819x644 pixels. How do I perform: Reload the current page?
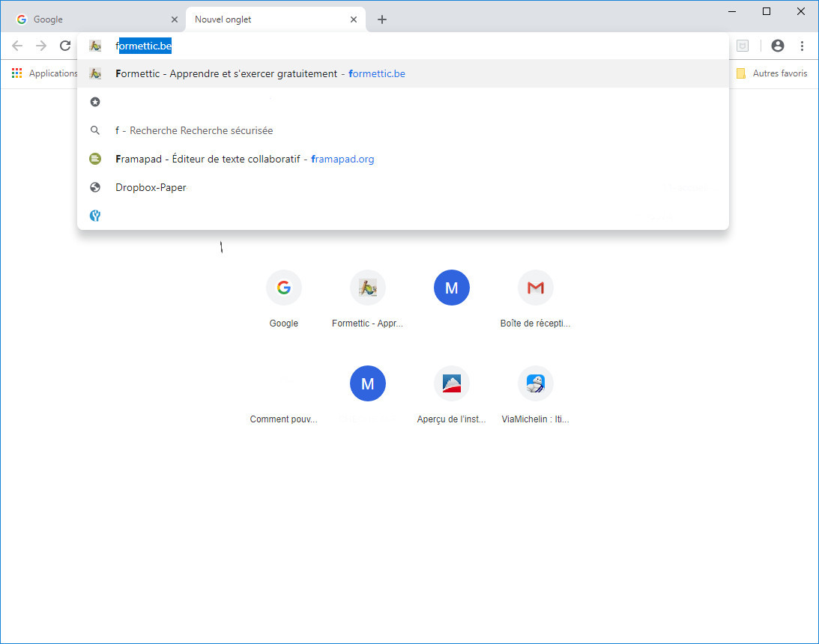coord(65,46)
